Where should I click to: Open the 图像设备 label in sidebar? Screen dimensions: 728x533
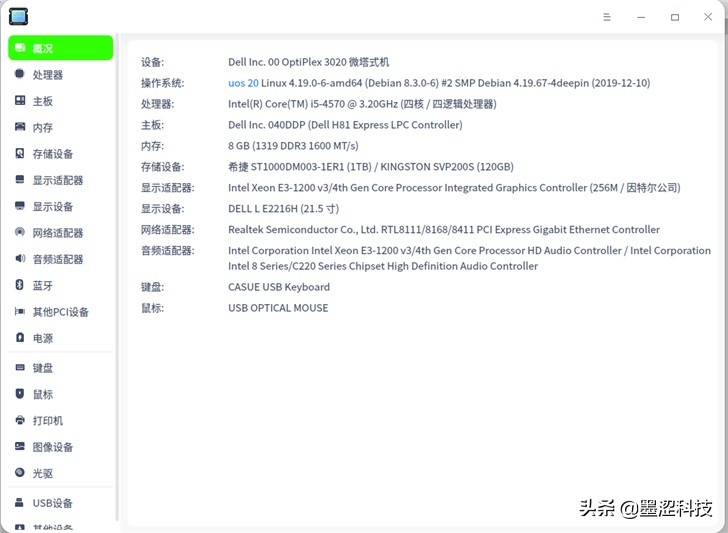53,447
